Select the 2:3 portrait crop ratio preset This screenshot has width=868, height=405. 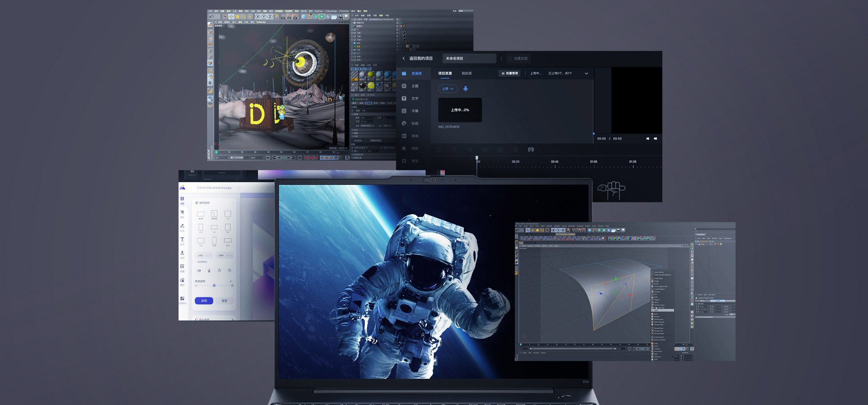pyautogui.click(x=201, y=228)
